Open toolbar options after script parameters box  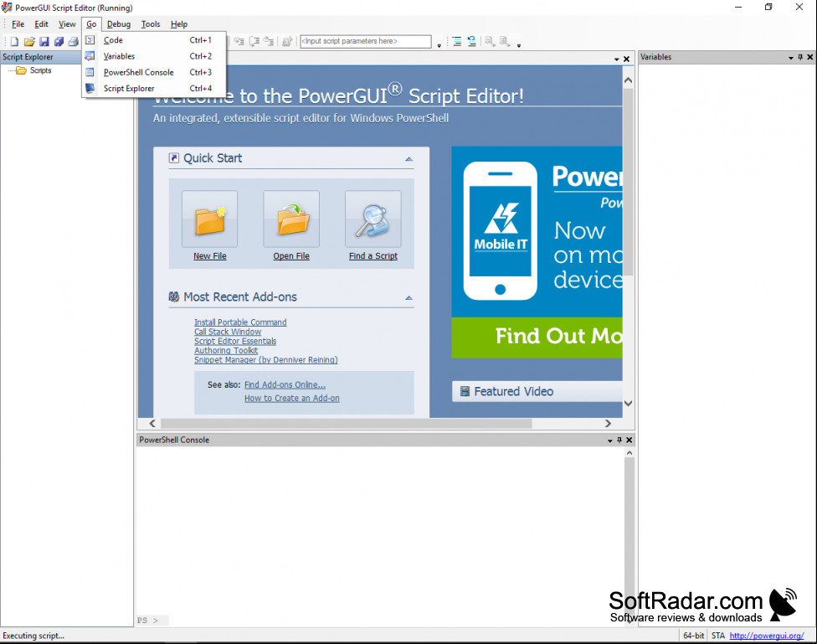point(439,45)
